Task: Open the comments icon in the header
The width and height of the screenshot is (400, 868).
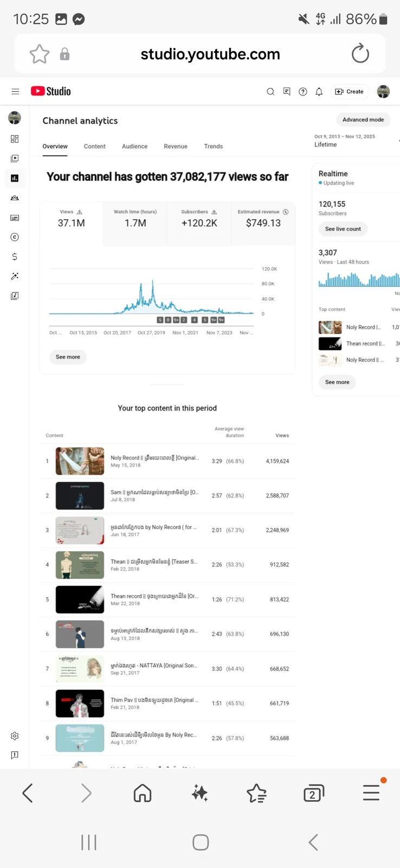Action: pos(287,92)
